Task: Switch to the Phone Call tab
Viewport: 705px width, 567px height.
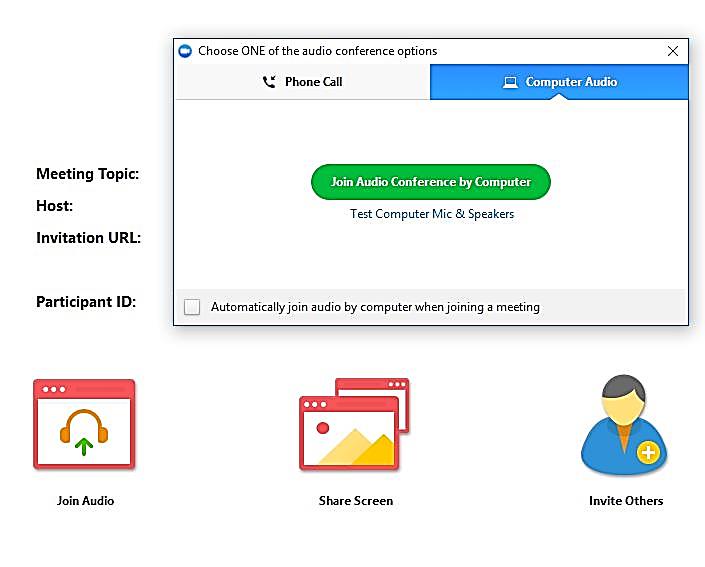Action: coord(302,82)
